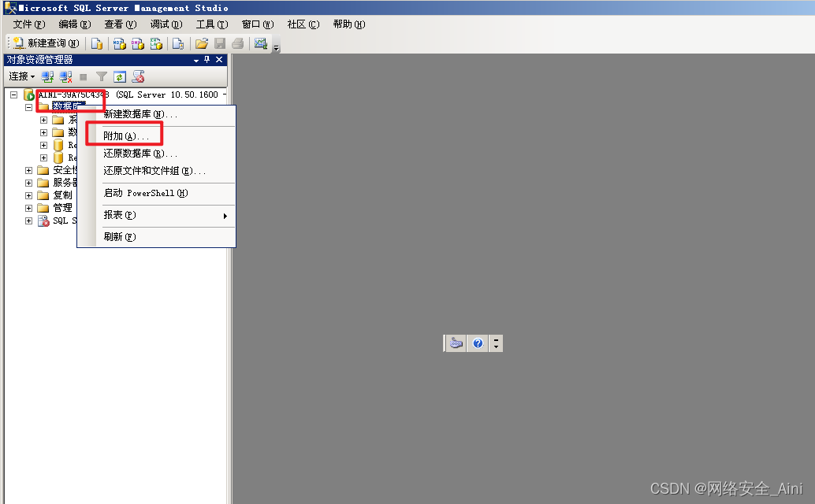This screenshot has width=815, height=504.
Task: Open the 窗口(W) menu
Action: 258,24
